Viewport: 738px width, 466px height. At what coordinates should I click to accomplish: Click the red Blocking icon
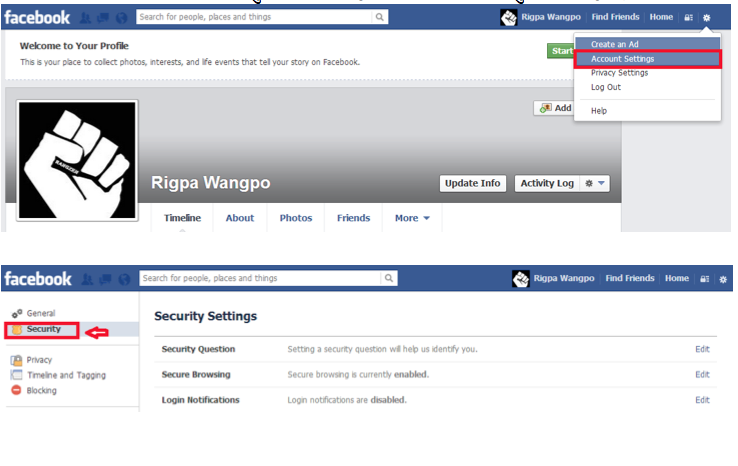(16, 390)
